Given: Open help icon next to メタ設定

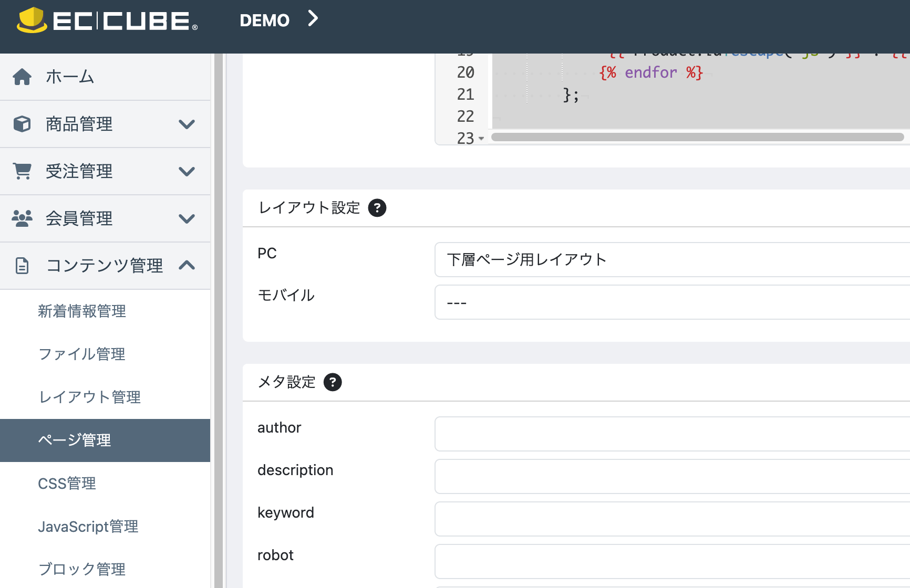Looking at the screenshot, I should click(333, 382).
